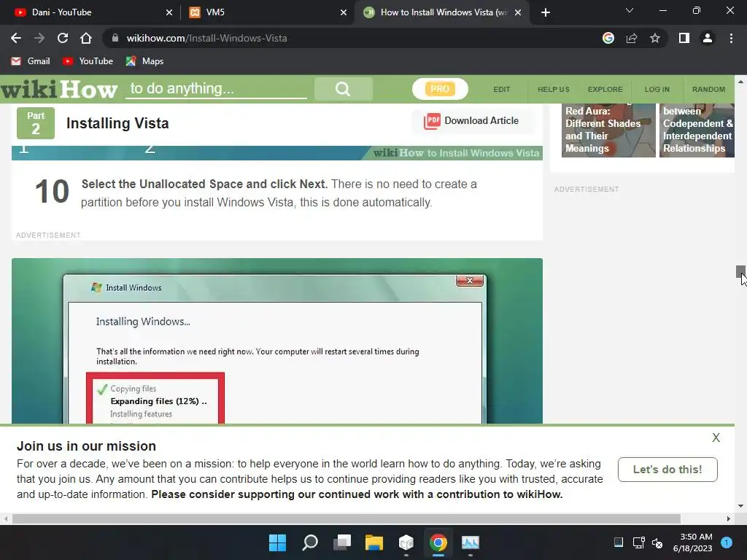Click Download Article PDF button
The width and height of the screenshot is (747, 560).
(472, 121)
